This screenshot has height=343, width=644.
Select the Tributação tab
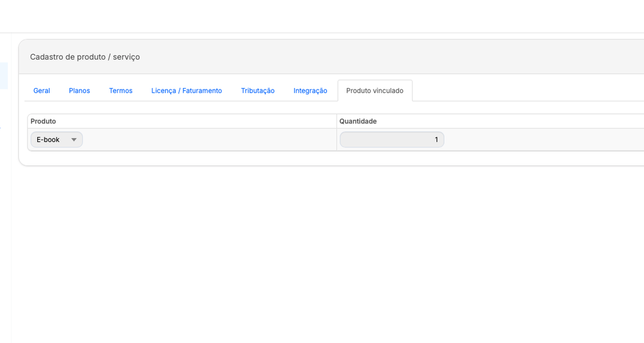click(x=258, y=91)
